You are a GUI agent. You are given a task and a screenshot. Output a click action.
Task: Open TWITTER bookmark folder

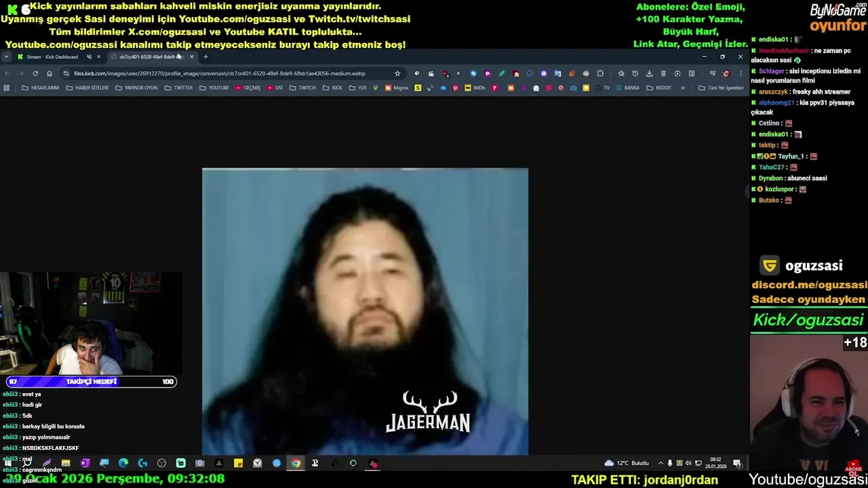178,87
